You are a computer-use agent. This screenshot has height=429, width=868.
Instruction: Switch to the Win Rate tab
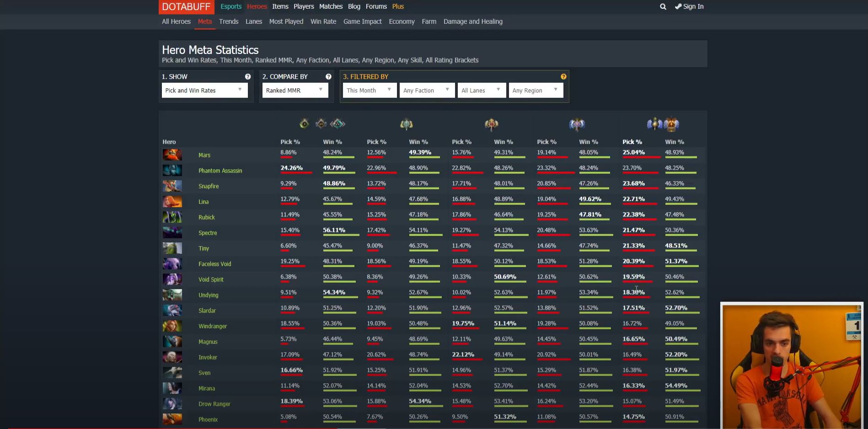(x=323, y=21)
